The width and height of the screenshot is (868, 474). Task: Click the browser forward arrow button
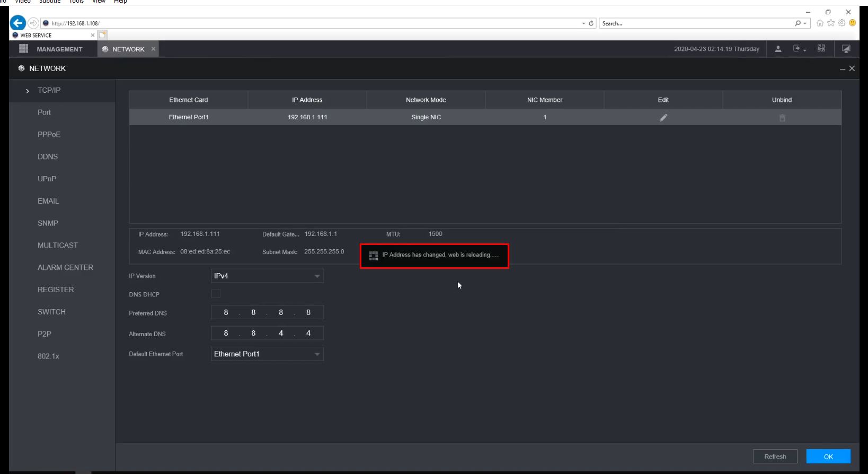[33, 23]
